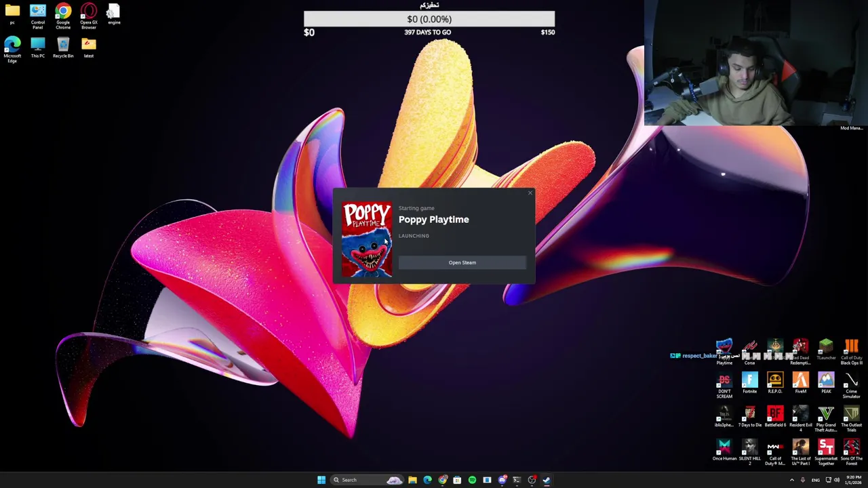The height and width of the screenshot is (488, 868).
Task: Select the engine file on desktop
Action: pos(114,14)
